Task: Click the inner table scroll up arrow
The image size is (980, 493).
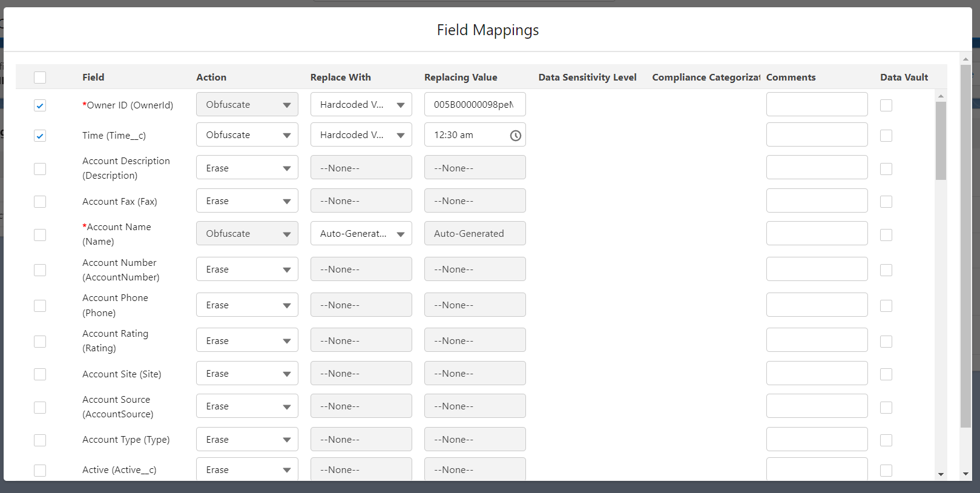Action: click(941, 96)
